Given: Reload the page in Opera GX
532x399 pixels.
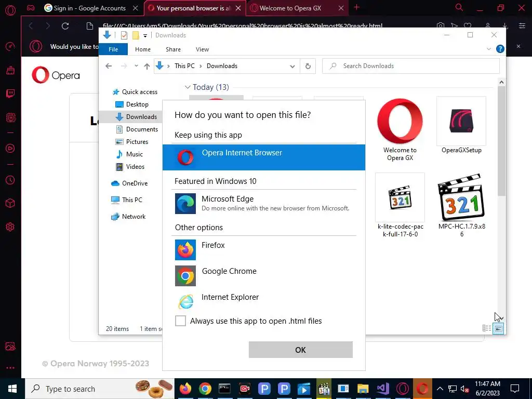Looking at the screenshot, I should pyautogui.click(x=65, y=26).
